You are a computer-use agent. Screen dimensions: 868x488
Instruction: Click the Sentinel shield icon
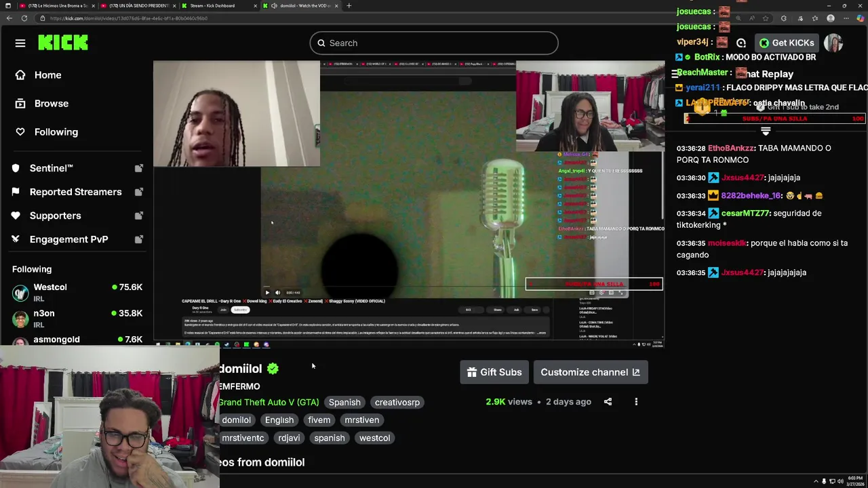point(16,168)
